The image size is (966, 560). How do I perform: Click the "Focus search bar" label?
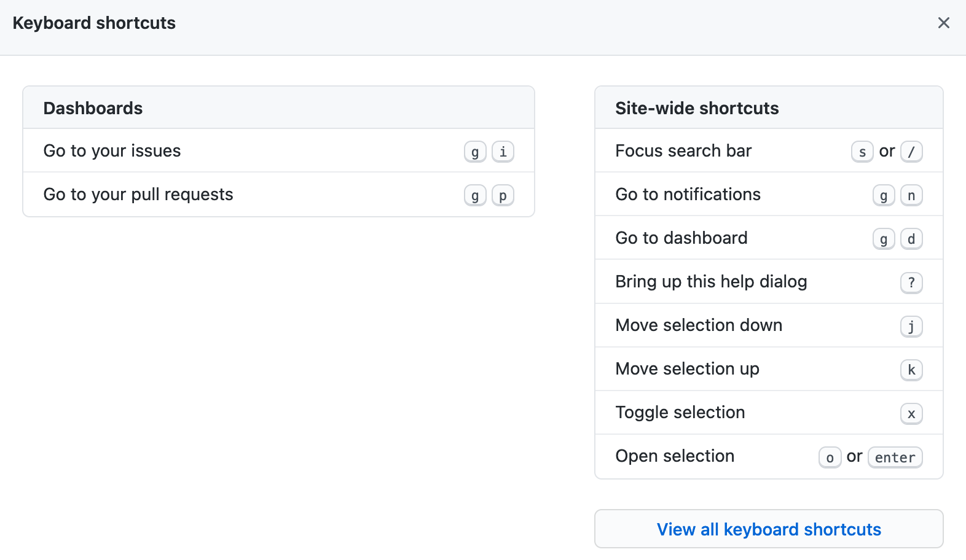tap(683, 151)
